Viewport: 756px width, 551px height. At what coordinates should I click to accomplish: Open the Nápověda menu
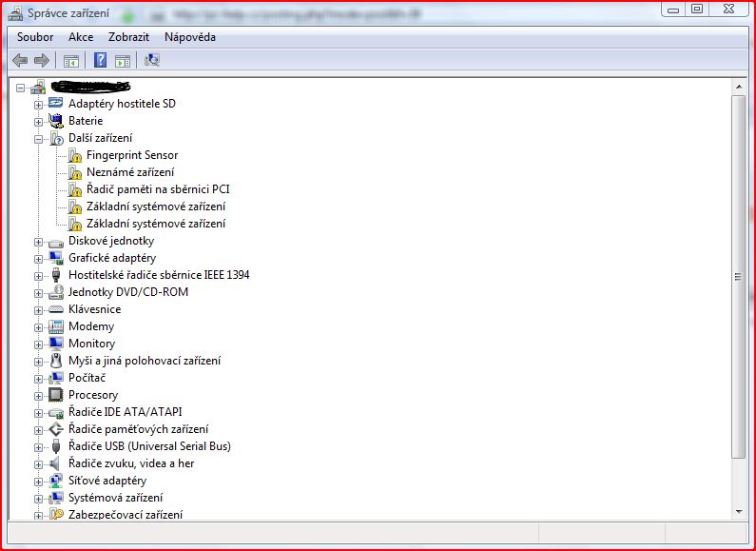[189, 37]
